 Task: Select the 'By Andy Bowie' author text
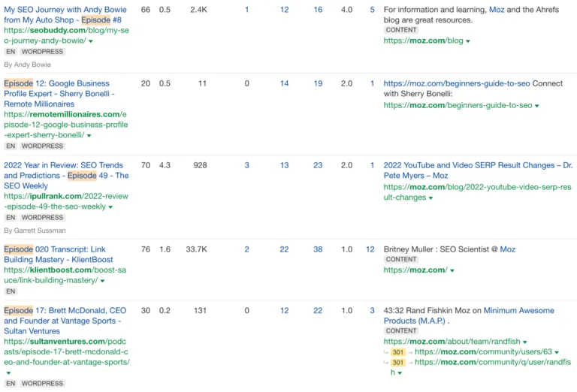pos(28,65)
